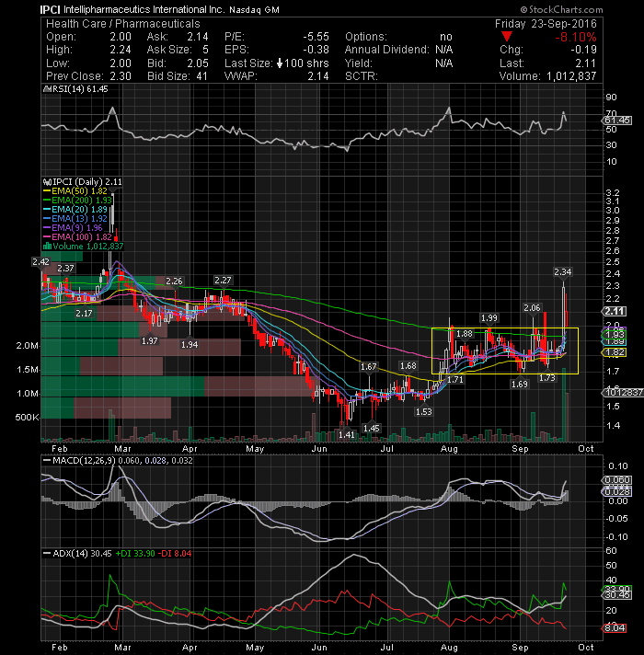
Task: Click the 2.42 price callout
Action: click(x=40, y=262)
